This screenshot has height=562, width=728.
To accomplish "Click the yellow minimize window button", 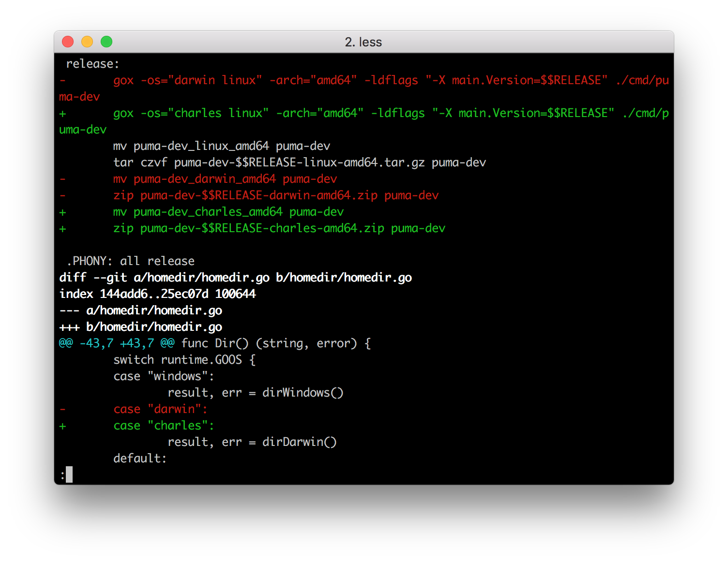I will click(87, 42).
